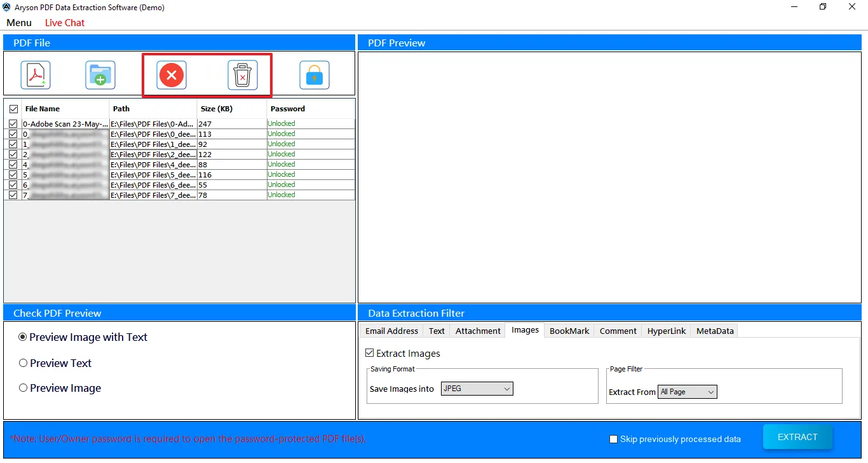Uncheck the checkbox of the 116 KB file

(x=13, y=175)
